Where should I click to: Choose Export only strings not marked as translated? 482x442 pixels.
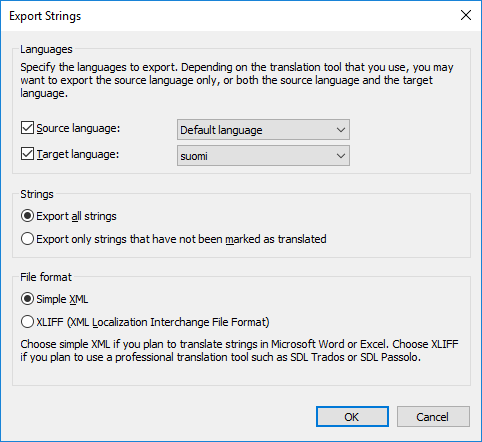27,239
